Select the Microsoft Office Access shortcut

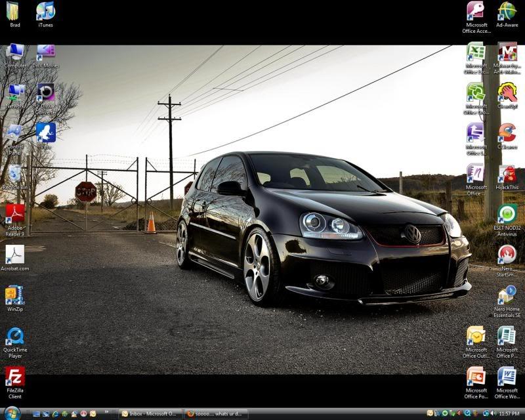click(476, 18)
